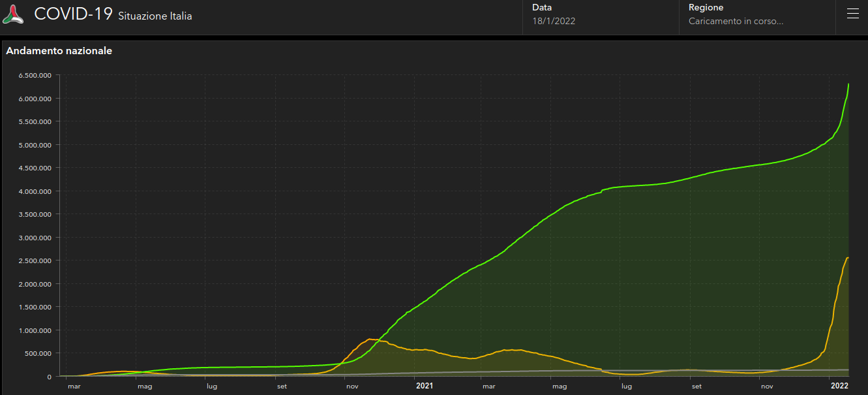Image resolution: width=868 pixels, height=395 pixels.
Task: Click the 6.500.000 value on the vertical axis
Action: [x=35, y=75]
